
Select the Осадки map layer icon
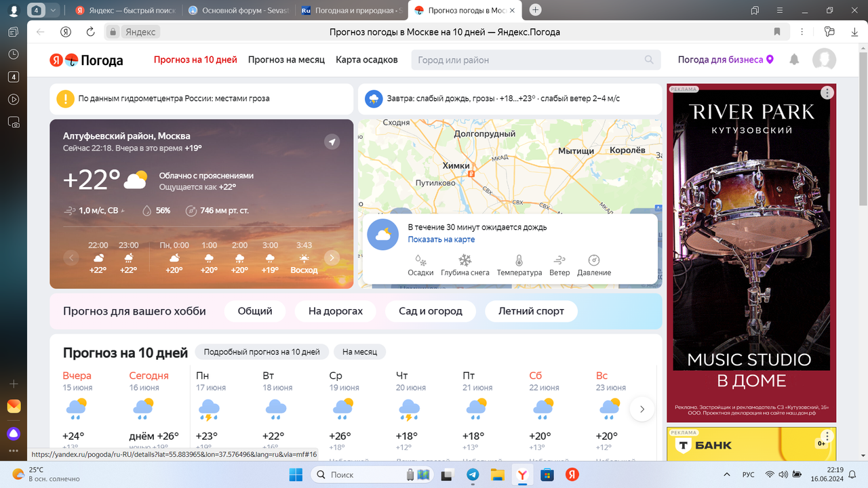(x=420, y=262)
